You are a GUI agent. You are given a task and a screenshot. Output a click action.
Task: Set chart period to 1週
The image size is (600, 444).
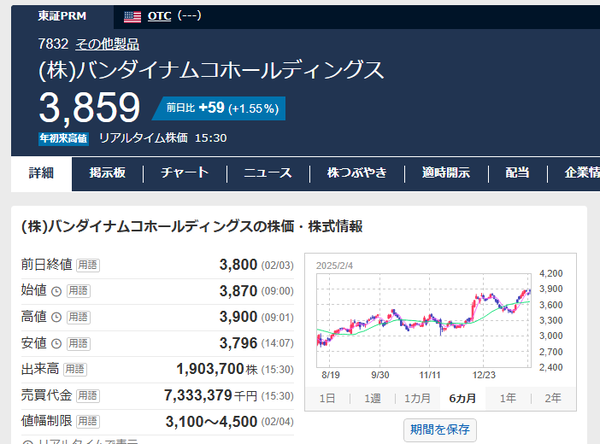coord(372,398)
